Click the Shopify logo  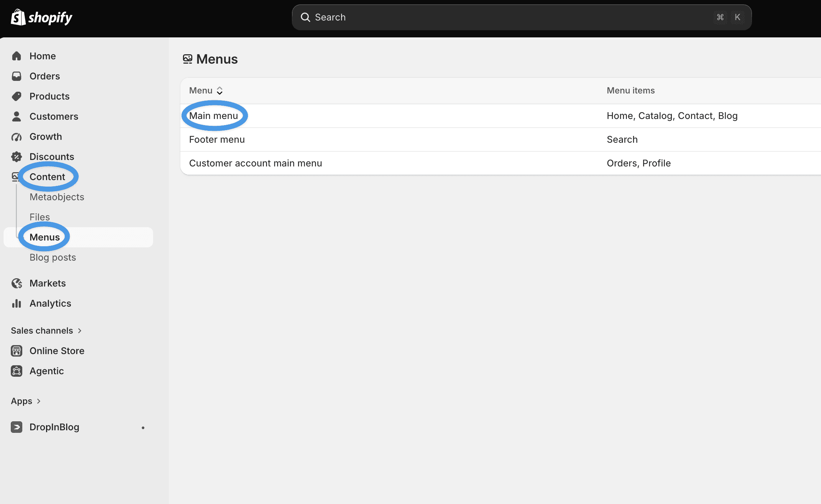[x=41, y=17]
